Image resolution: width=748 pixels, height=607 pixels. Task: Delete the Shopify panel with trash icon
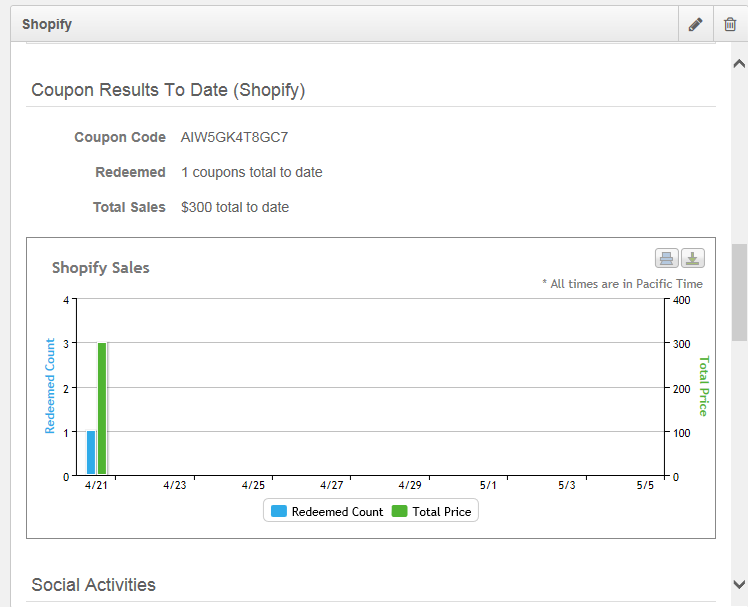(x=730, y=24)
